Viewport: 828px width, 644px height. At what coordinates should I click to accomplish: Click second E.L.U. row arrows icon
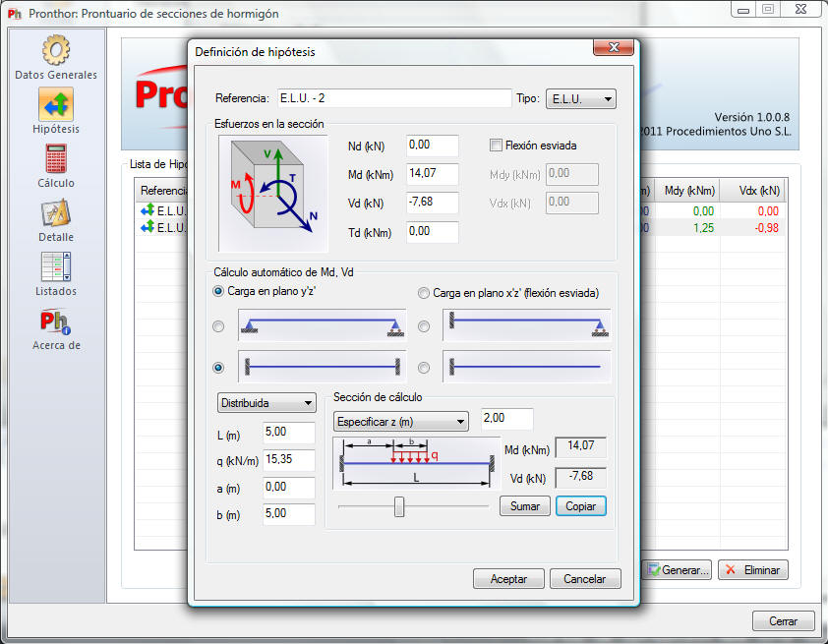pos(148,227)
